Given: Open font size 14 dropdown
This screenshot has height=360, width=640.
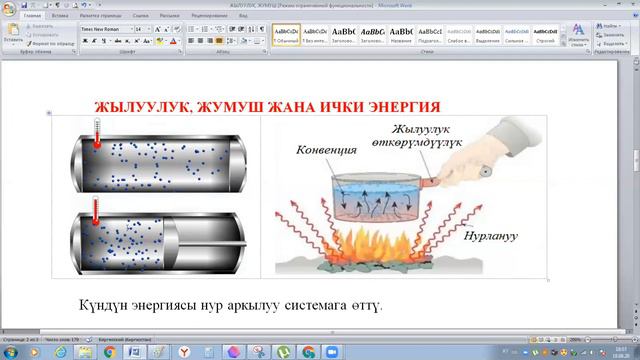Looking at the screenshot, I should click(x=149, y=29).
